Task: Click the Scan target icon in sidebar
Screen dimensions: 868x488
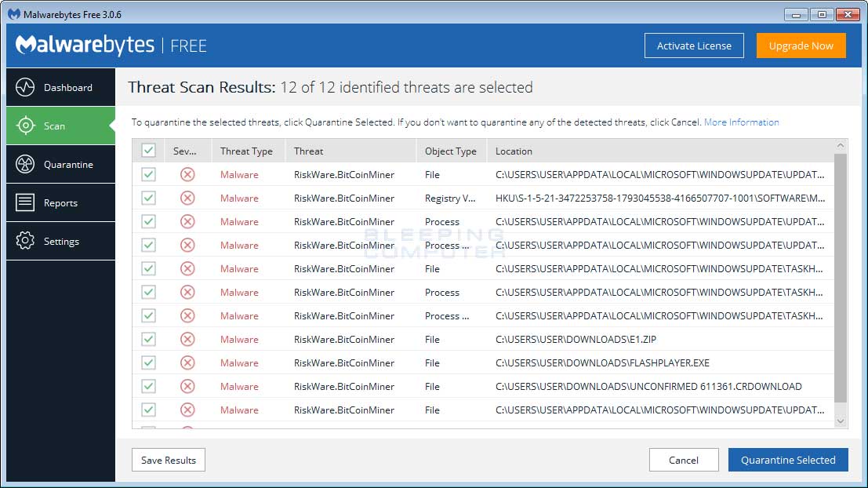Action: (x=25, y=126)
